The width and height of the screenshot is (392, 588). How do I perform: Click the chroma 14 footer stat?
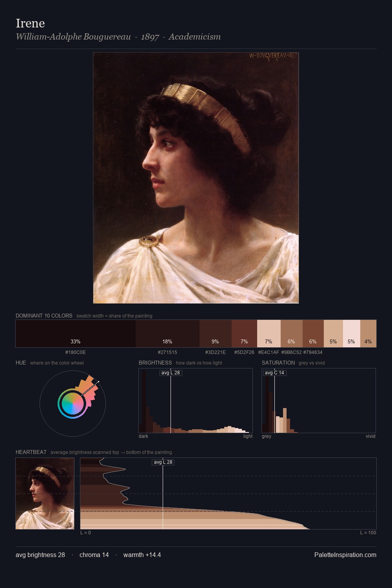94,555
